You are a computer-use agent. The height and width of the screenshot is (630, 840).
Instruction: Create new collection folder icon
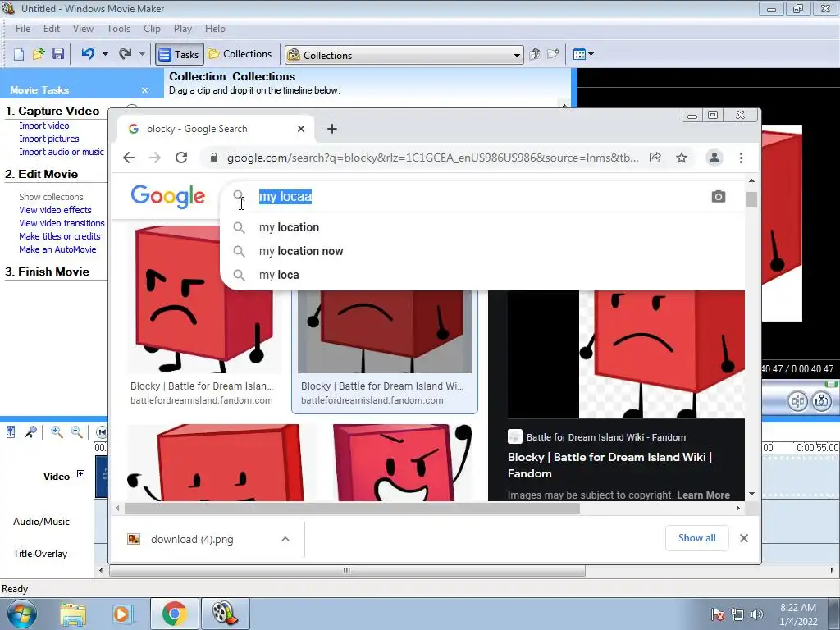coord(553,54)
